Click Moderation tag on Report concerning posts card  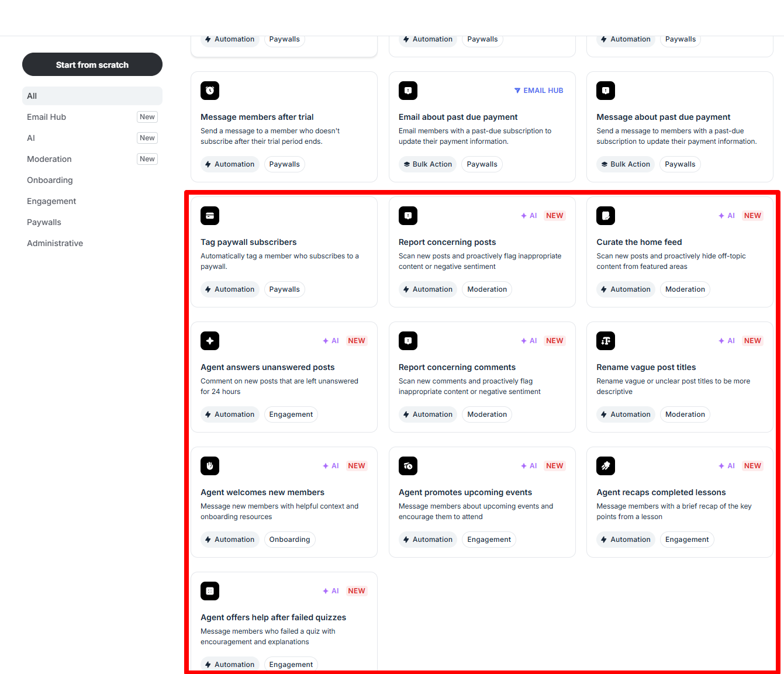coord(487,289)
